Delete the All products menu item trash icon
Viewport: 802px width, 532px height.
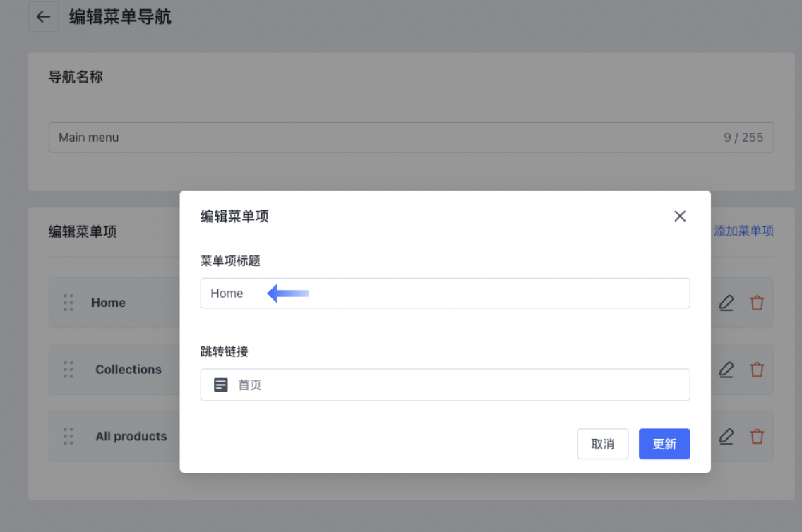[757, 437]
